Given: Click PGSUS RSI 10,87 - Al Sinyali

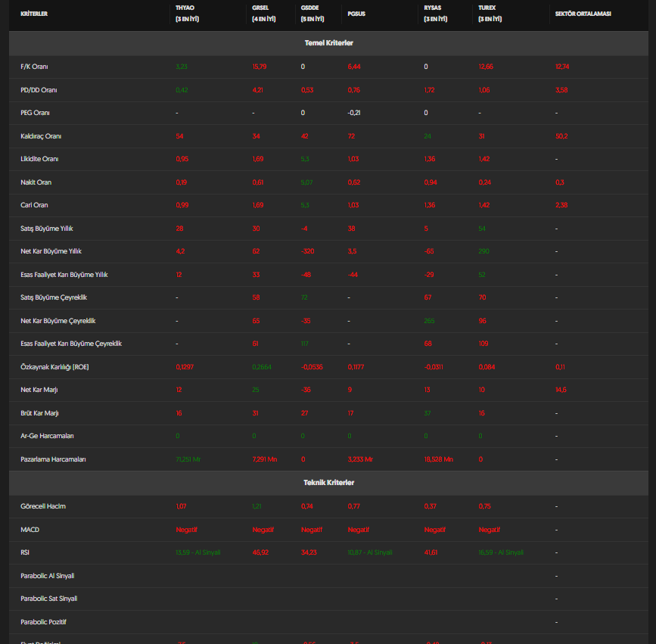Looking at the screenshot, I should pos(370,552).
